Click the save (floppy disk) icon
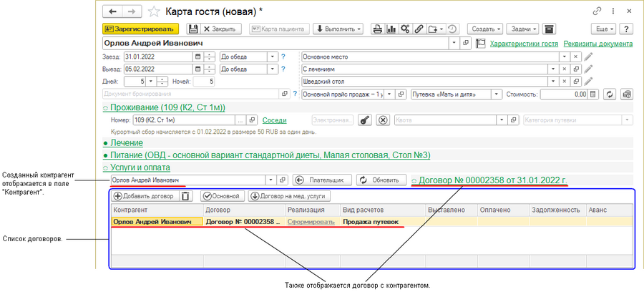 pyautogui.click(x=193, y=29)
